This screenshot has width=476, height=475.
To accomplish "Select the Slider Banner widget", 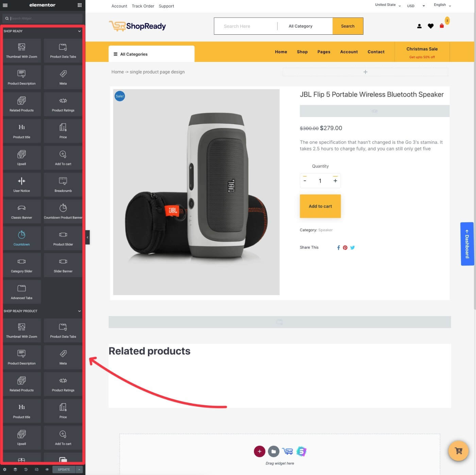I will click(63, 265).
